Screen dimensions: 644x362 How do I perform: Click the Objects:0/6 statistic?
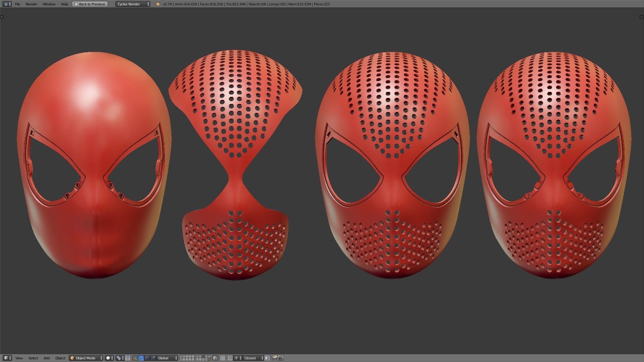coord(257,4)
